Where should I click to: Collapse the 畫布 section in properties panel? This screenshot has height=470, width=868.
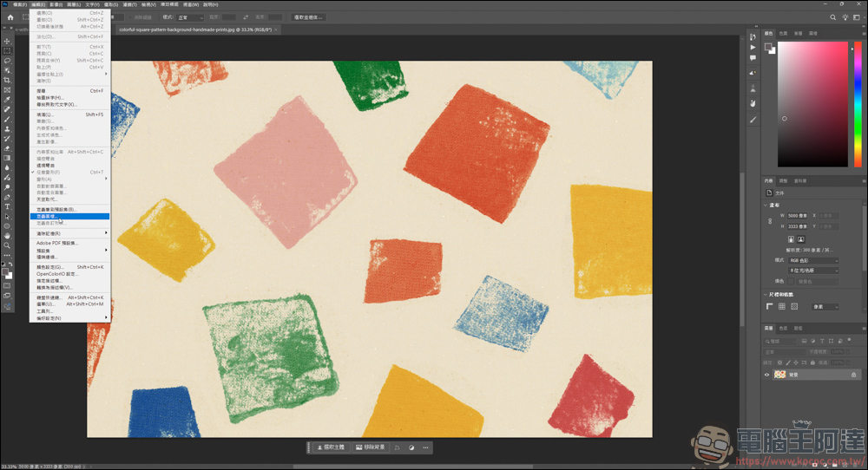click(766, 206)
